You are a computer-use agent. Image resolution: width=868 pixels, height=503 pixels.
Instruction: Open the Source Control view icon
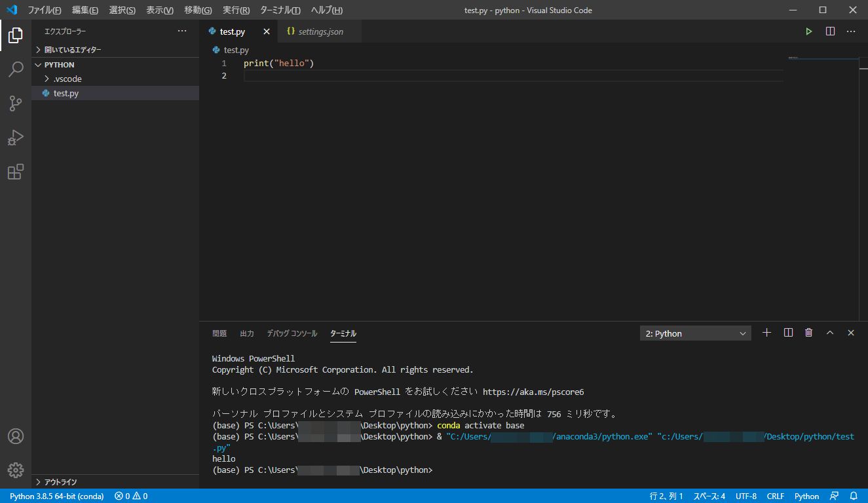click(x=16, y=103)
